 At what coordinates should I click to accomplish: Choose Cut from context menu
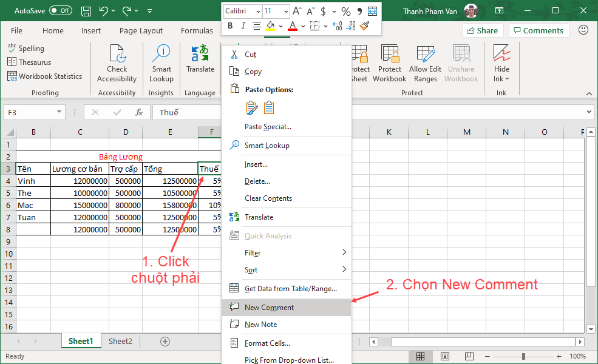point(287,55)
